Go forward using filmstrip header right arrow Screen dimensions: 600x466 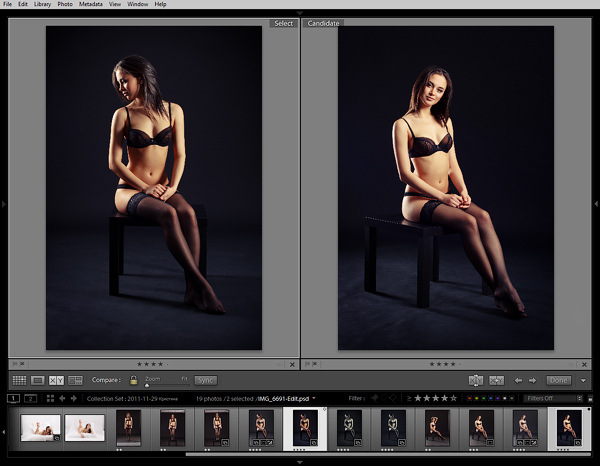[74, 399]
